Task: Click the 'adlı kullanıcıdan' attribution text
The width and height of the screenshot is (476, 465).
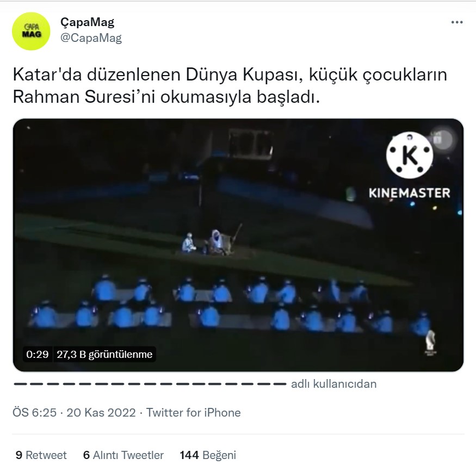Action: click(333, 384)
